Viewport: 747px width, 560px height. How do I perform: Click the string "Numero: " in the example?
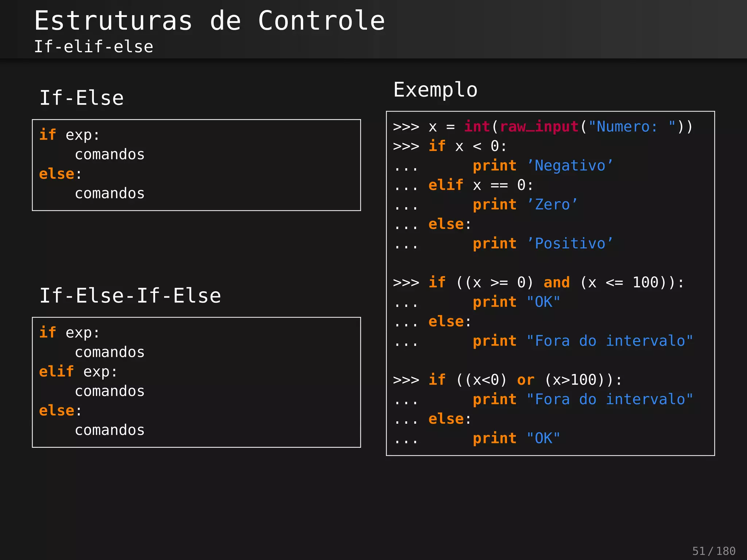coord(632,127)
